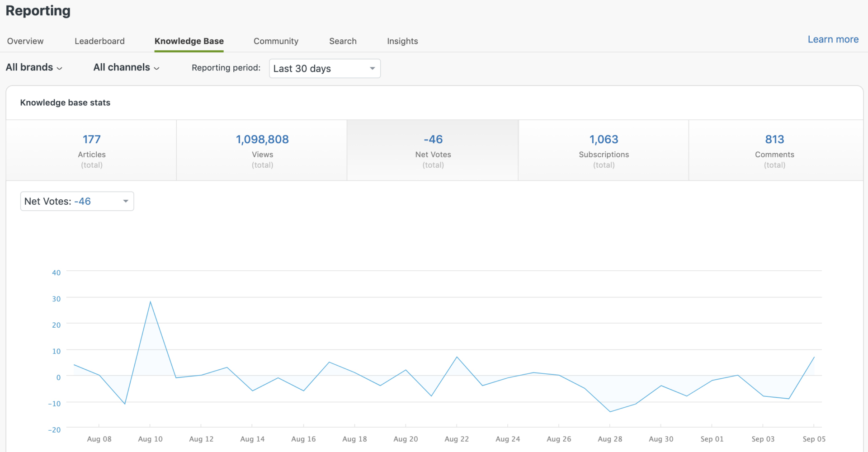The width and height of the screenshot is (868, 452).
Task: Select the Comments total stat tile
Action: [x=774, y=151]
